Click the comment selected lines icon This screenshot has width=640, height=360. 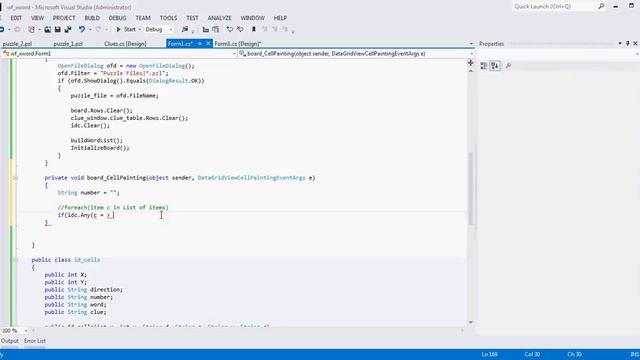(230, 29)
